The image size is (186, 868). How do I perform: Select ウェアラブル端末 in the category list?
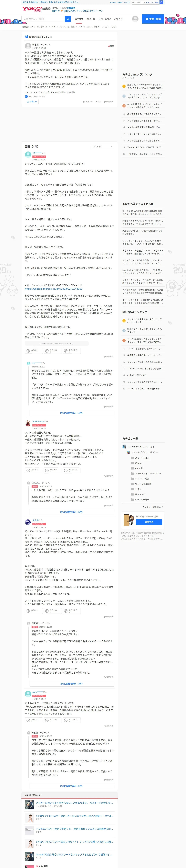(143, 484)
